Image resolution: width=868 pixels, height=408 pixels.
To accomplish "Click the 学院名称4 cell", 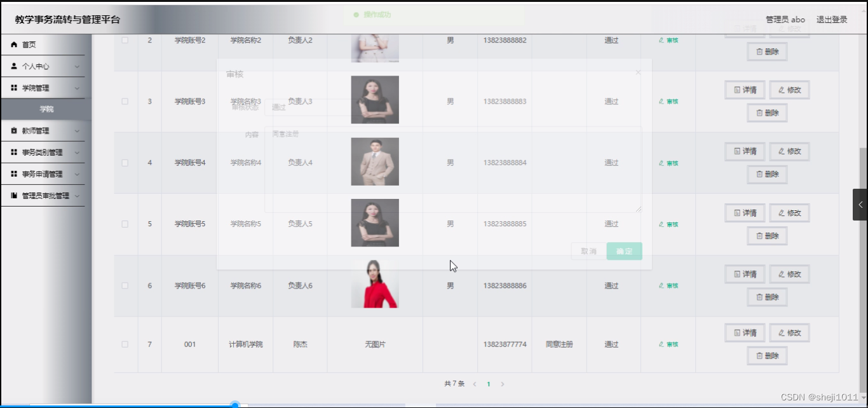I will 245,163.
